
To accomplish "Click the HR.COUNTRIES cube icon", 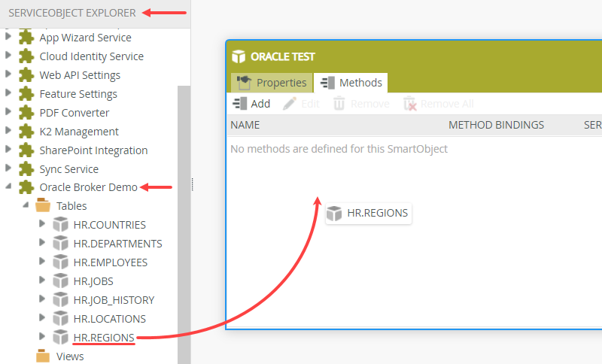I will (60, 224).
